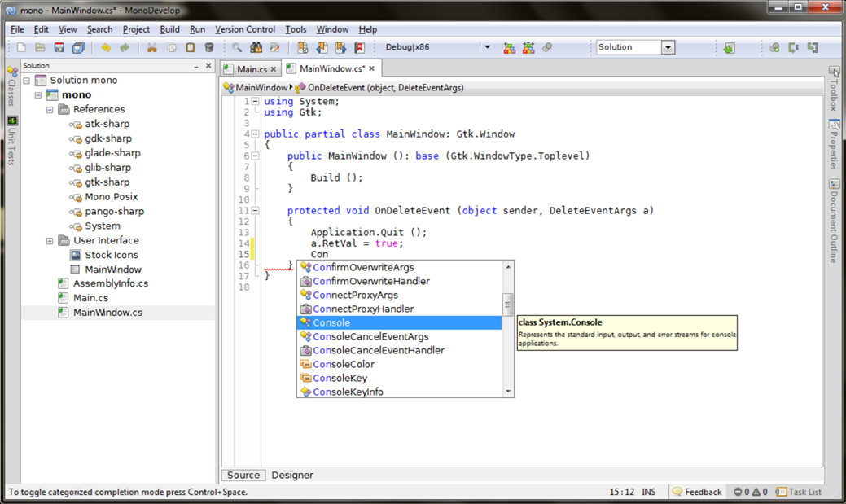Click the Build solution bricks icon
The width and height of the screenshot is (846, 504).
[x=509, y=47]
